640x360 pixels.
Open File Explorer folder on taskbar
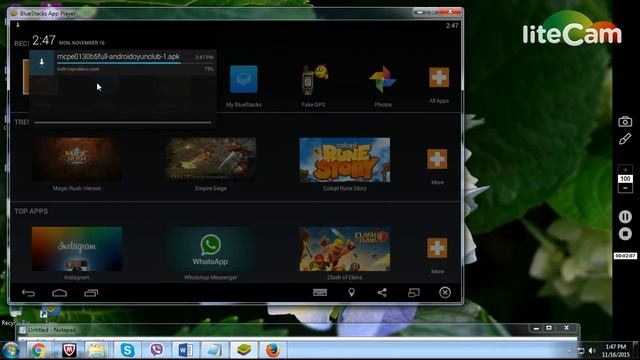click(x=97, y=350)
